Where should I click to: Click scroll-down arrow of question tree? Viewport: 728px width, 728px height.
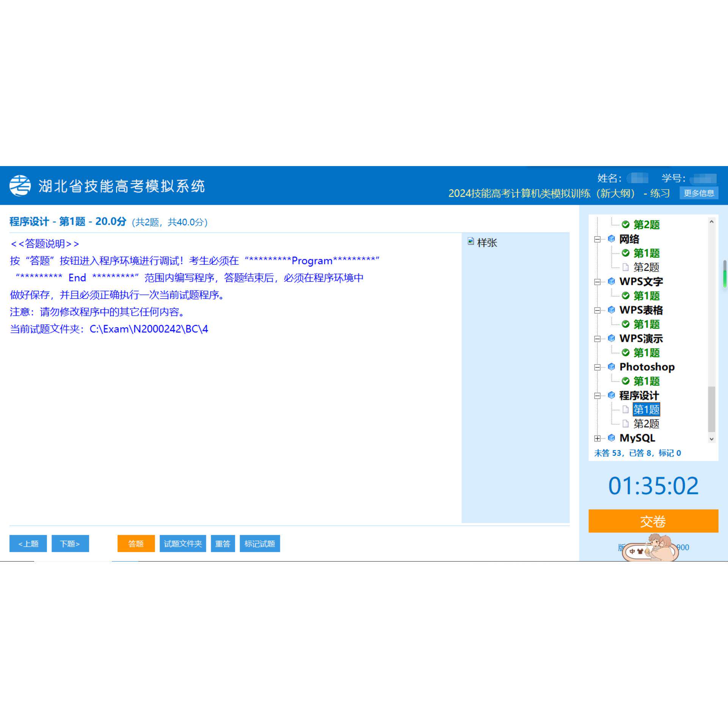point(712,439)
